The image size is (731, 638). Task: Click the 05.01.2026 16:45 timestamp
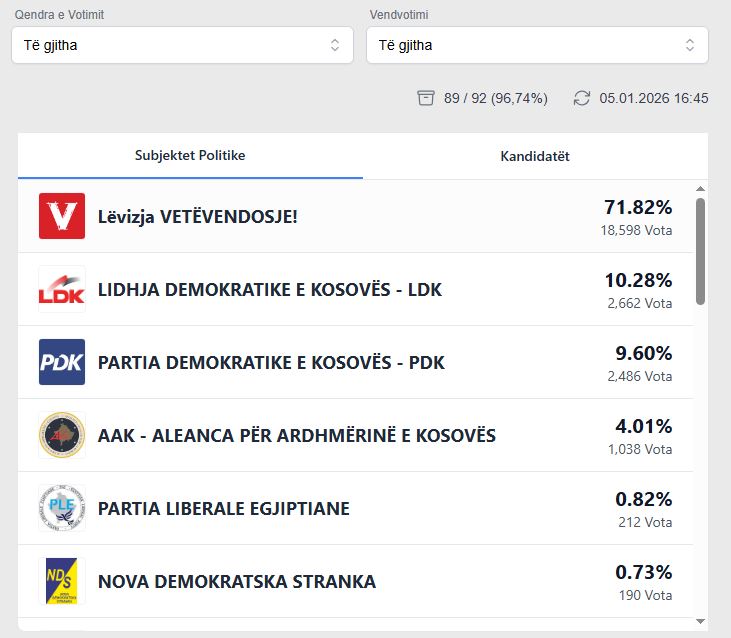(x=654, y=98)
